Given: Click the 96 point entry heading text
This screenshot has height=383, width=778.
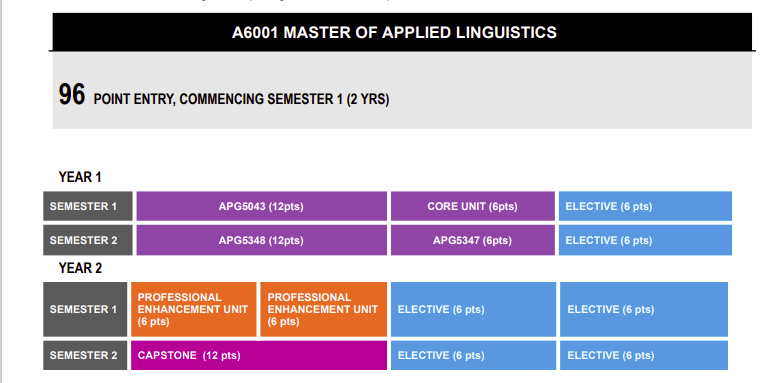Looking at the screenshot, I should 224,95.
